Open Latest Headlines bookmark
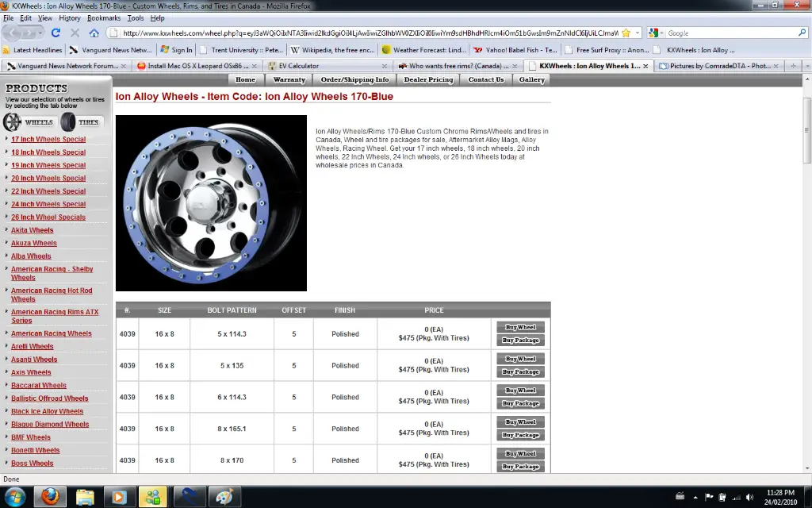The height and width of the screenshot is (508, 812). pyautogui.click(x=32, y=50)
